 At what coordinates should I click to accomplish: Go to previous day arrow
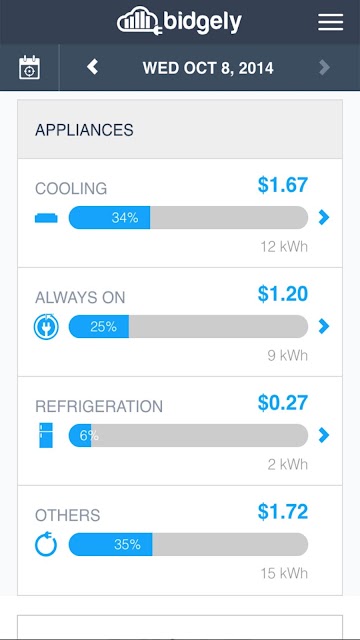point(93,67)
